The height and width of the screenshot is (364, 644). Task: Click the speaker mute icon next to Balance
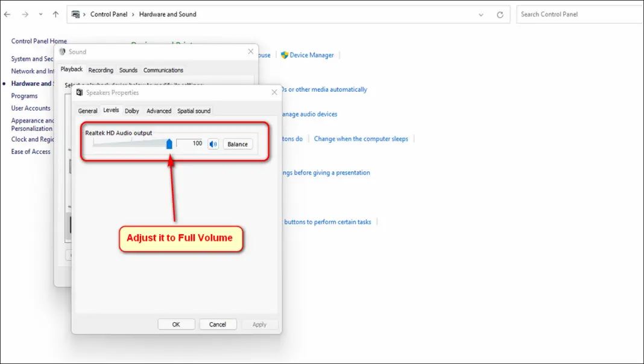point(212,144)
